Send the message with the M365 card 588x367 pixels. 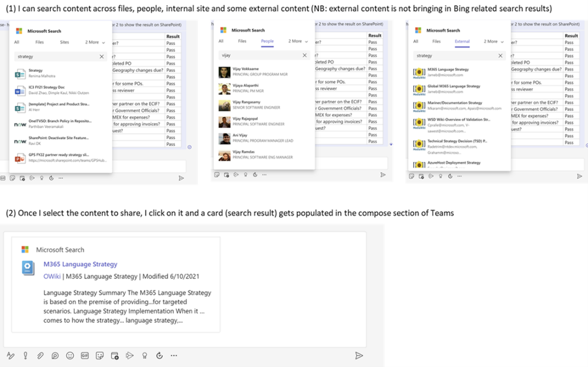coord(359,355)
